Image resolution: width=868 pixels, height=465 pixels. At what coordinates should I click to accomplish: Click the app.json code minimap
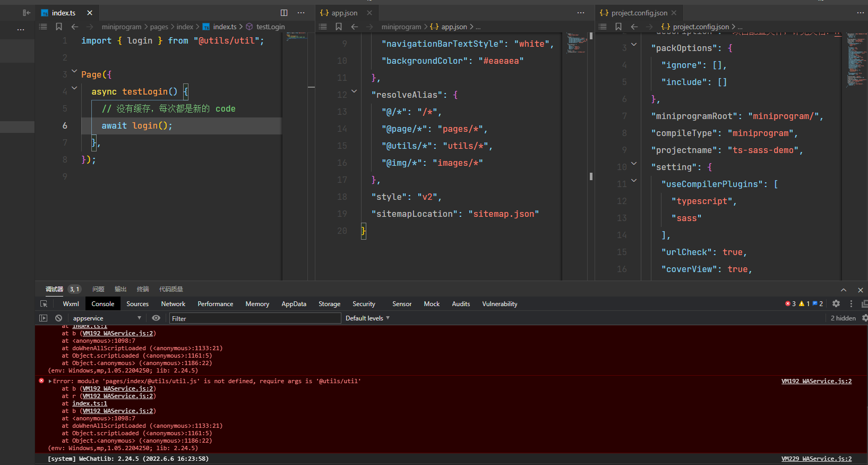pyautogui.click(x=577, y=43)
